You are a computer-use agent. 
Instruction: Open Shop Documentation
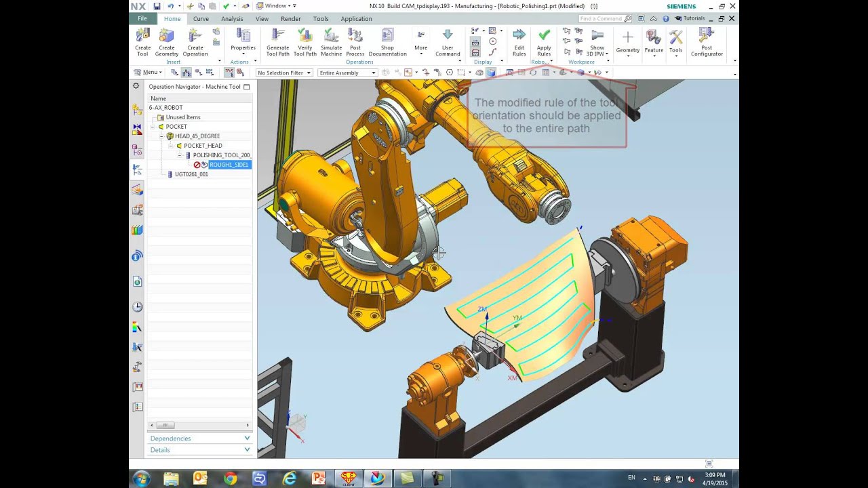point(388,42)
